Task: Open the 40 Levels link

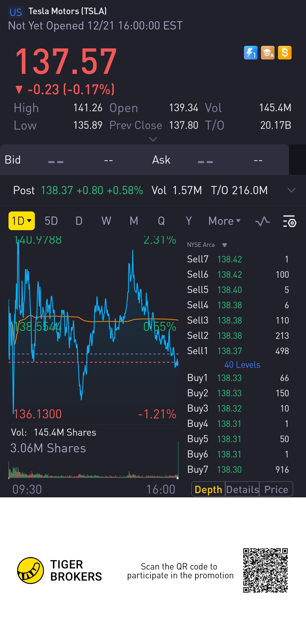Action: 242,365
